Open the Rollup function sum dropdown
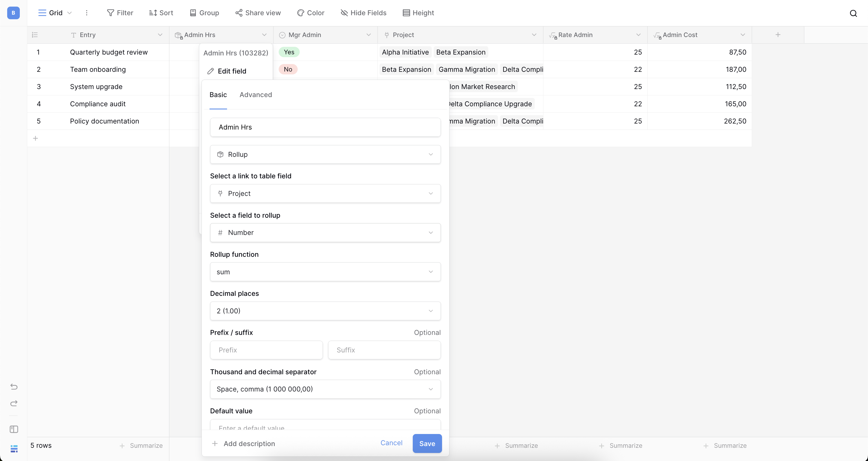This screenshot has width=868, height=461. [x=325, y=272]
